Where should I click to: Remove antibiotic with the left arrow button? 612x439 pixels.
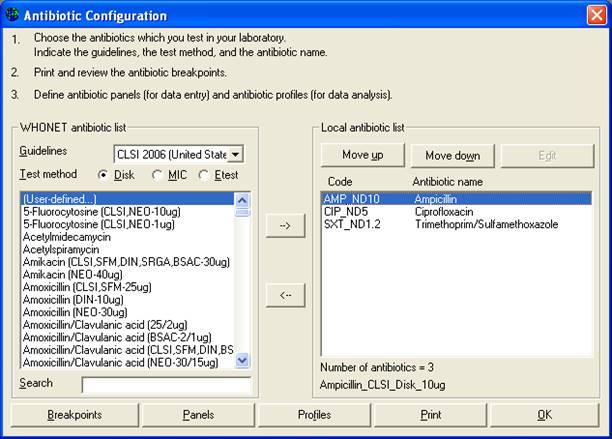coord(285,295)
